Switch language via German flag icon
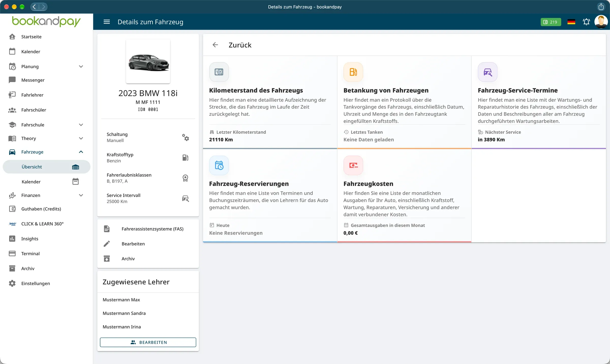This screenshot has width=610, height=364. (571, 22)
